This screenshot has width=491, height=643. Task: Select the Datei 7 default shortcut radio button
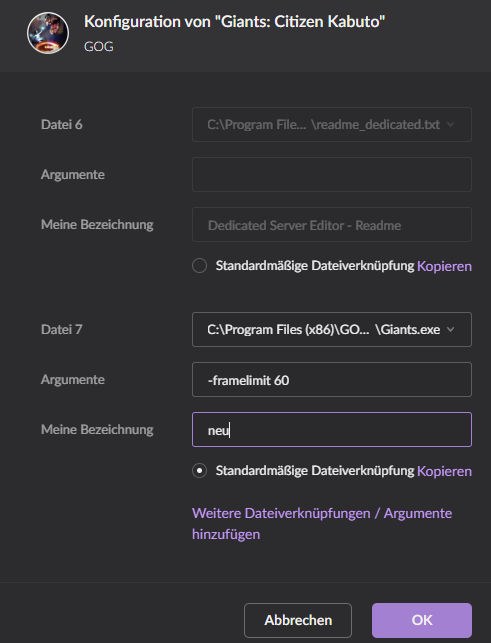pos(199,471)
